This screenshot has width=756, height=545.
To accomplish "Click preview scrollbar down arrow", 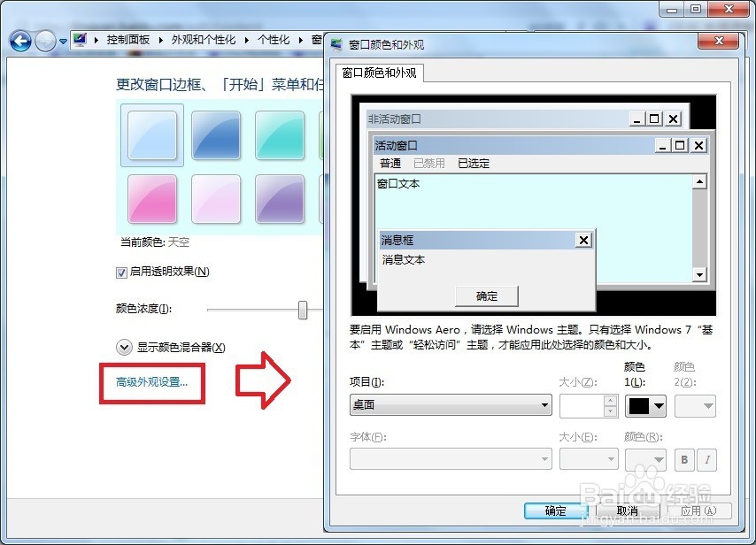I will pyautogui.click(x=699, y=274).
